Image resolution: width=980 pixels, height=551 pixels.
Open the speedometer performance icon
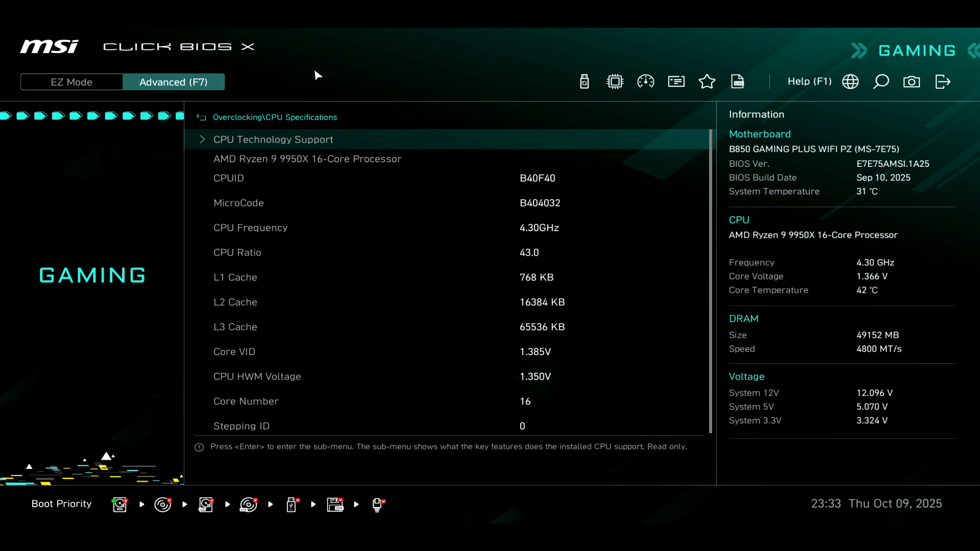646,82
